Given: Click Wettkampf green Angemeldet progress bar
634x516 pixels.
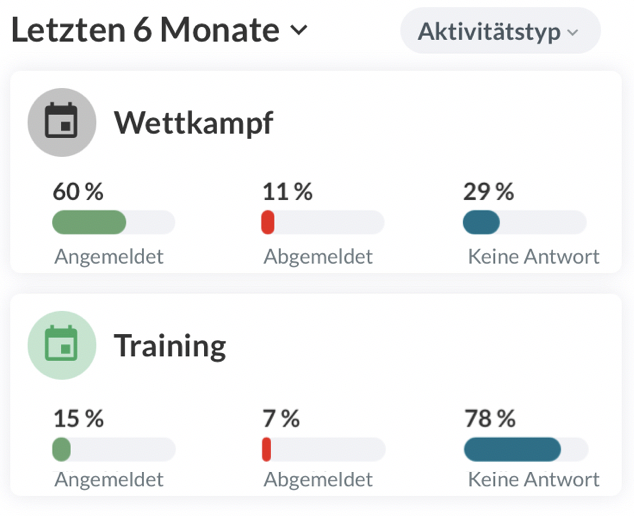Looking at the screenshot, I should 89,222.
